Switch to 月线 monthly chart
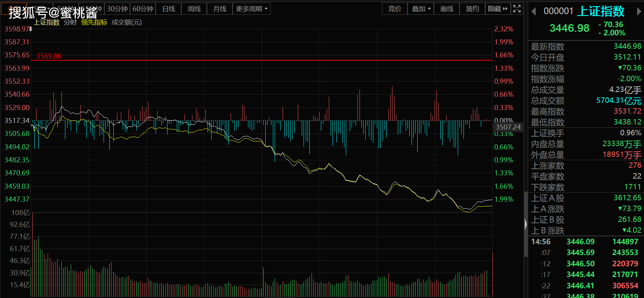Screen dimensions: 644x298 pyautogui.click(x=220, y=9)
